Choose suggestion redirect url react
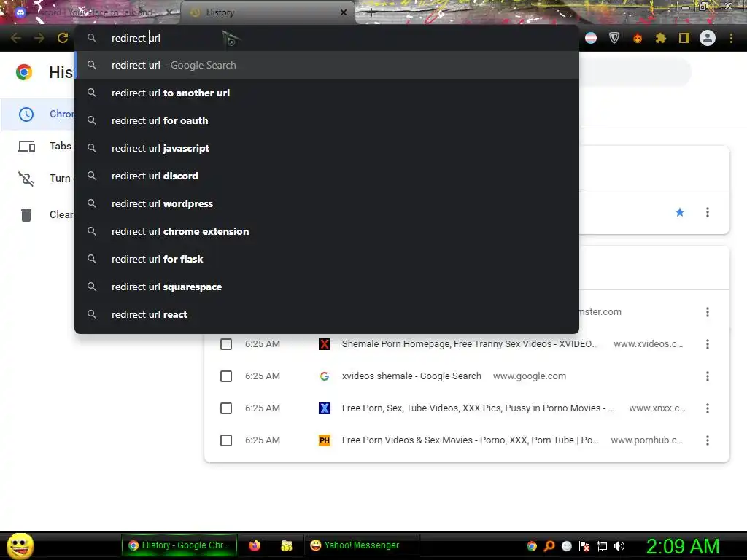This screenshot has height=560, width=747. [327, 314]
